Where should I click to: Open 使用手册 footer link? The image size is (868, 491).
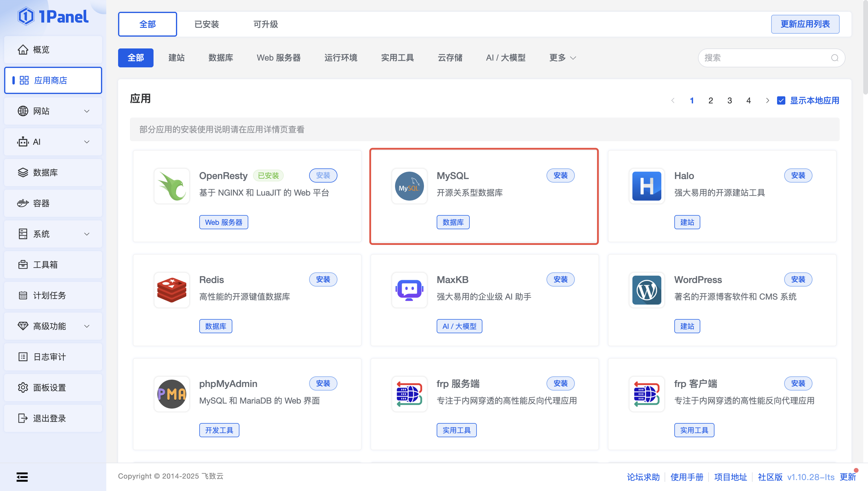(687, 477)
